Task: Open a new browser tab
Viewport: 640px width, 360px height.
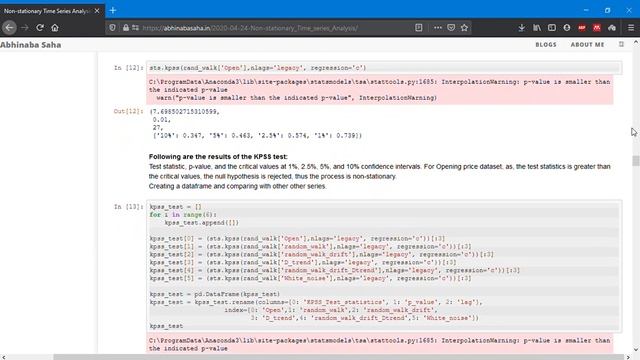Action: pos(113,11)
